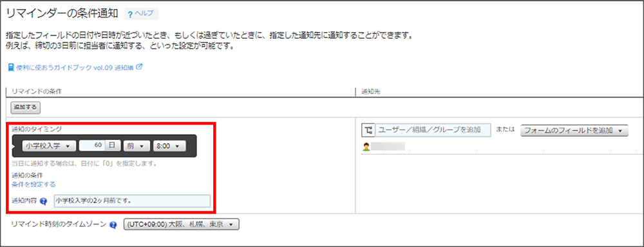Open the ヘルプ help link
Screen dimensions: 644x247
pos(141,14)
